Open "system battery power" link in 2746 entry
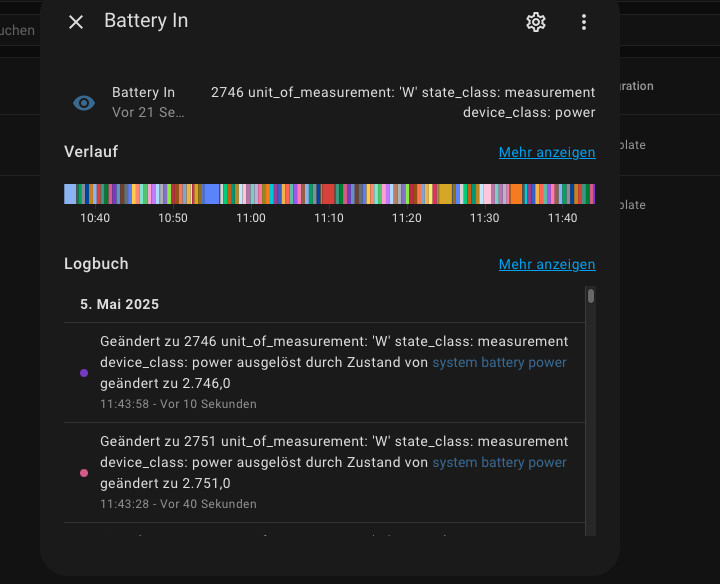720x584 pixels. (x=499, y=363)
